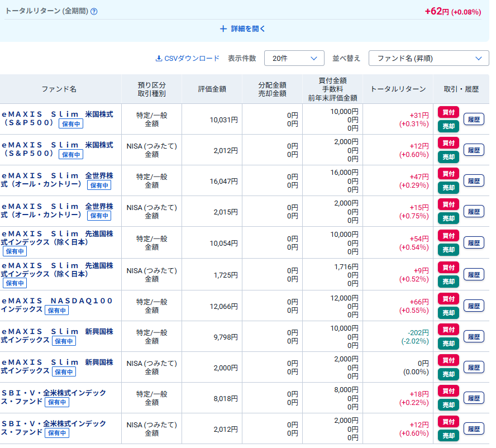Open eMAXIS Slim 米国株式 fund link, NISA row
This screenshot has width=496, height=448.
click(x=58, y=149)
